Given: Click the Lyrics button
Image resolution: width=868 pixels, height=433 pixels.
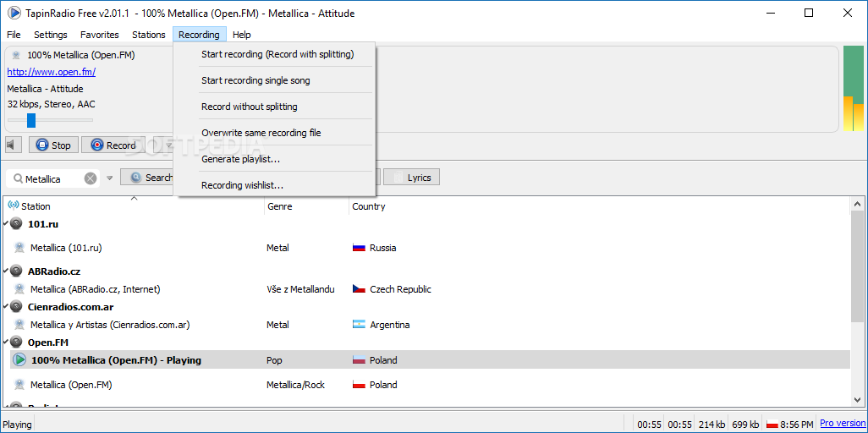Looking at the screenshot, I should [411, 178].
